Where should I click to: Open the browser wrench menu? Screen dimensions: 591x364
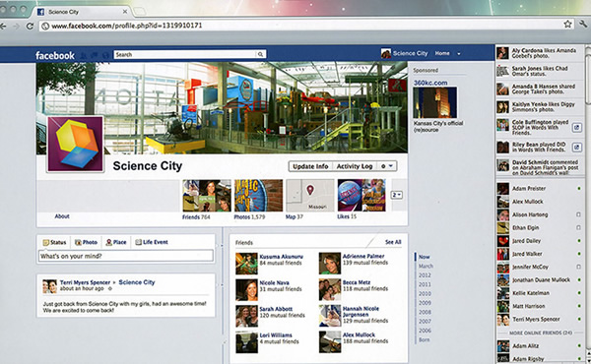(x=583, y=24)
